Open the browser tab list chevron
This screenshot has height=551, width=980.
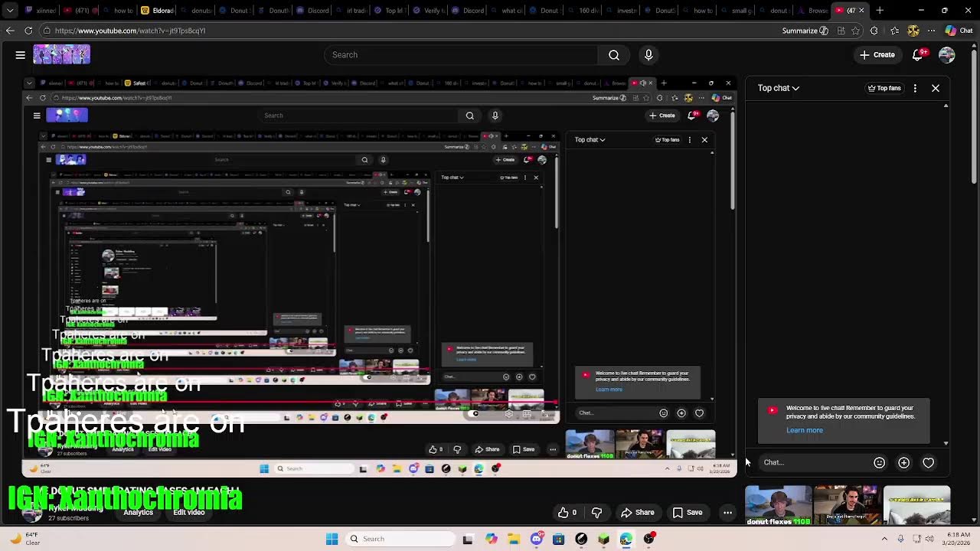click(x=10, y=11)
